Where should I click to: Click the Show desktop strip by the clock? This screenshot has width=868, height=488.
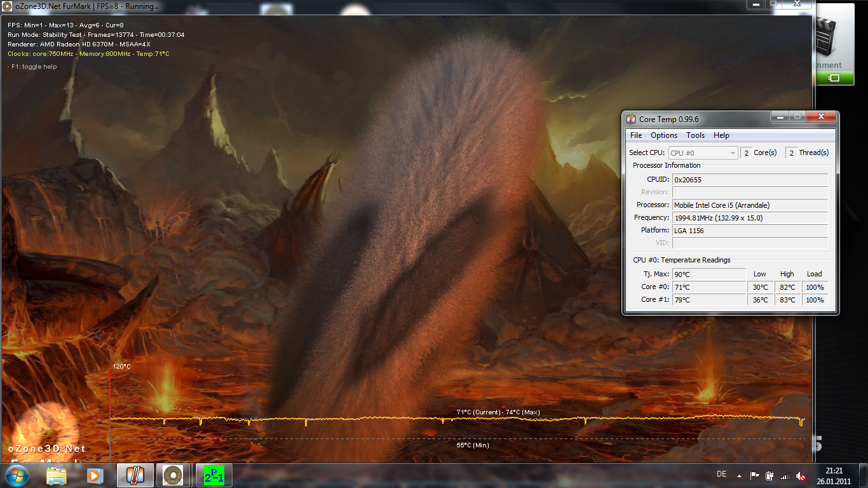click(x=863, y=475)
